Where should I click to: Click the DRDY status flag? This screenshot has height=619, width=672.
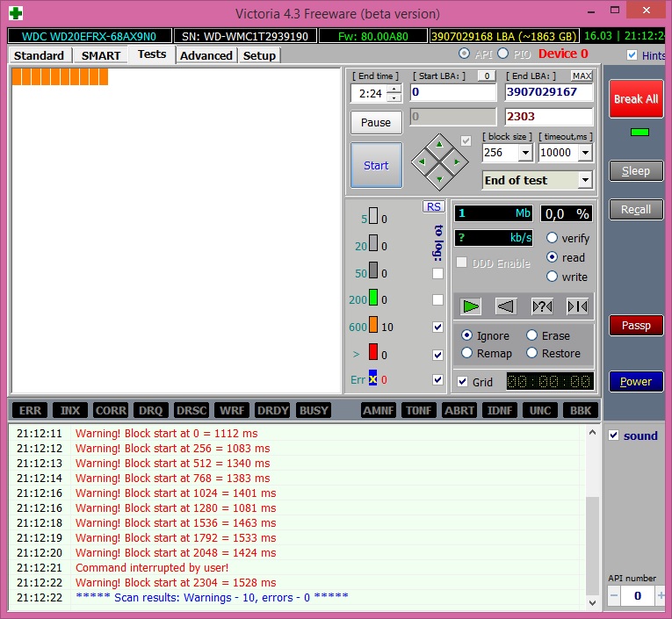click(x=272, y=411)
